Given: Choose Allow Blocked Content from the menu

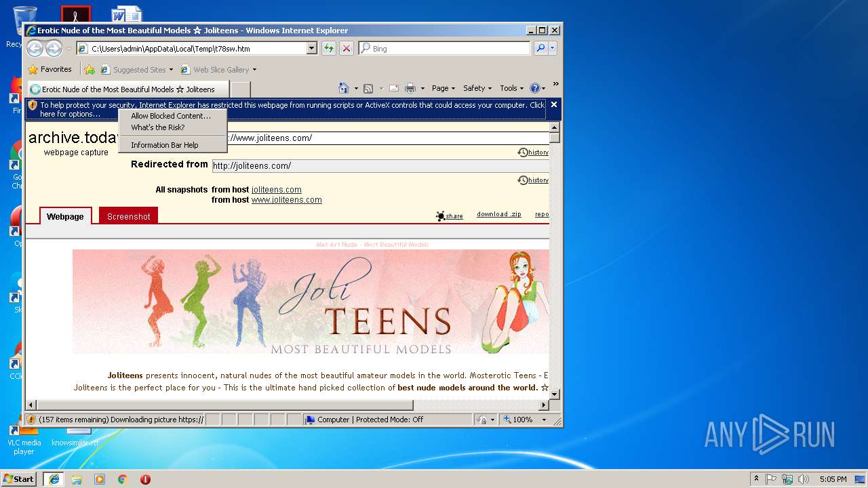Looking at the screenshot, I should coord(171,116).
